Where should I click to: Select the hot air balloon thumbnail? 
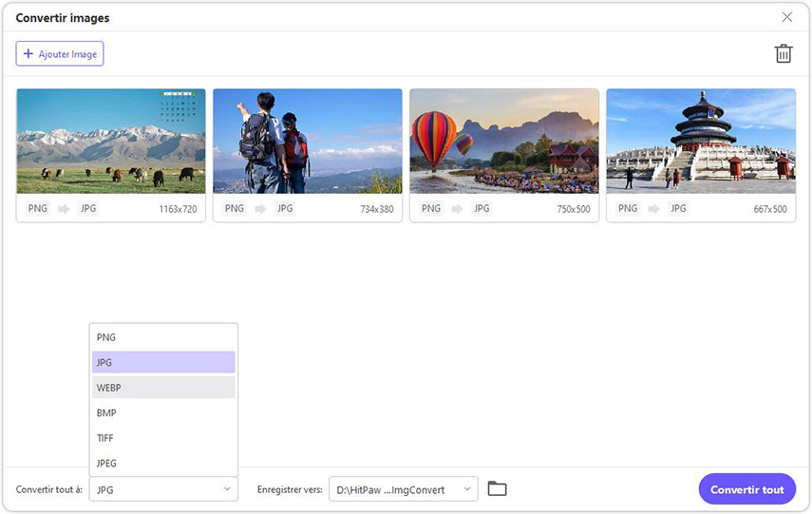pos(503,142)
